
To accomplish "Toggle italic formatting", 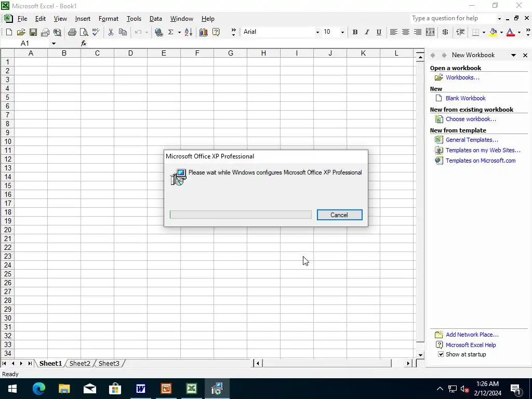I will pos(367,32).
